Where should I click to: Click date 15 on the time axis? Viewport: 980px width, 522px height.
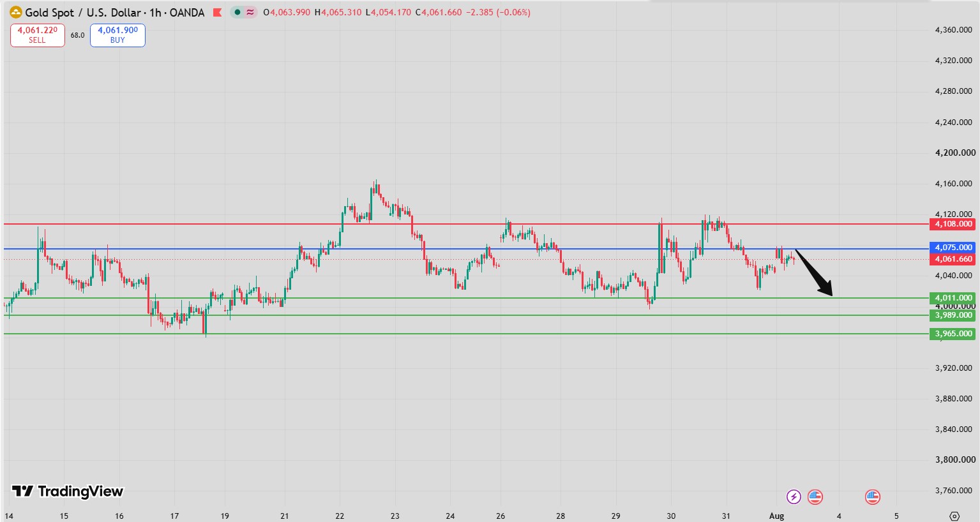click(64, 516)
